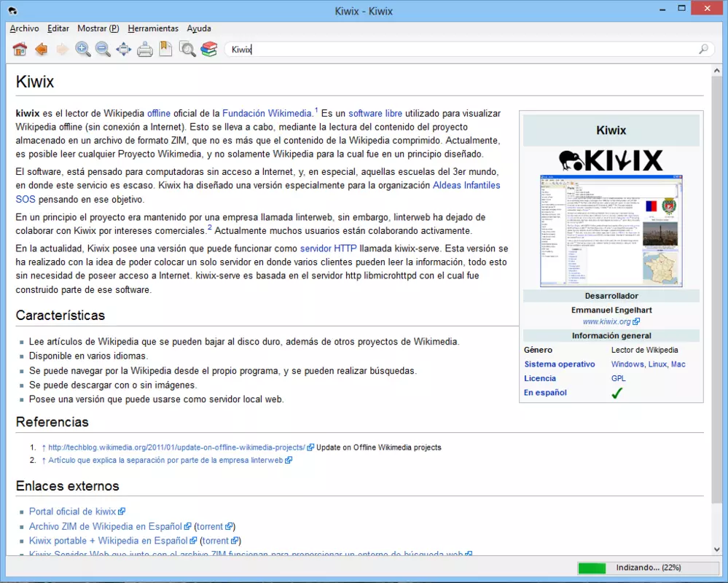
Task: Go to the Home page icon
Action: point(20,50)
